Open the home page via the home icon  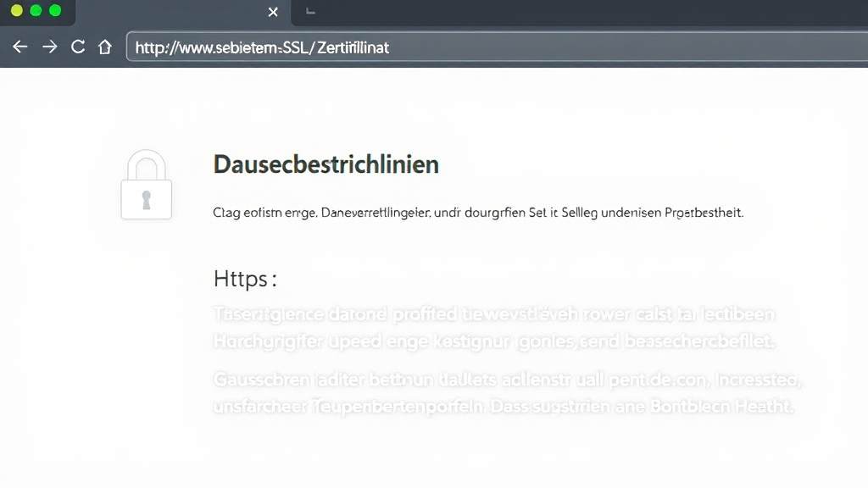click(104, 47)
